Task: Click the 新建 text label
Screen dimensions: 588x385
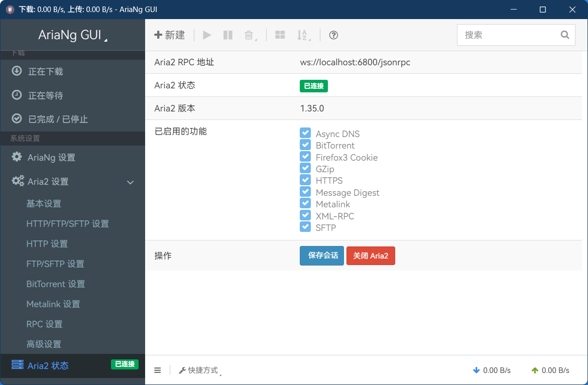Action: tap(175, 35)
